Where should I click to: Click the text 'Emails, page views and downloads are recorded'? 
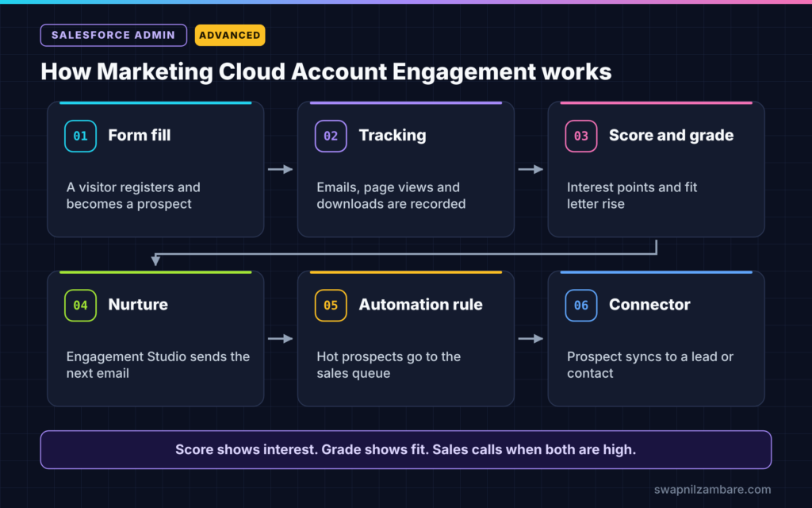pyautogui.click(x=391, y=195)
